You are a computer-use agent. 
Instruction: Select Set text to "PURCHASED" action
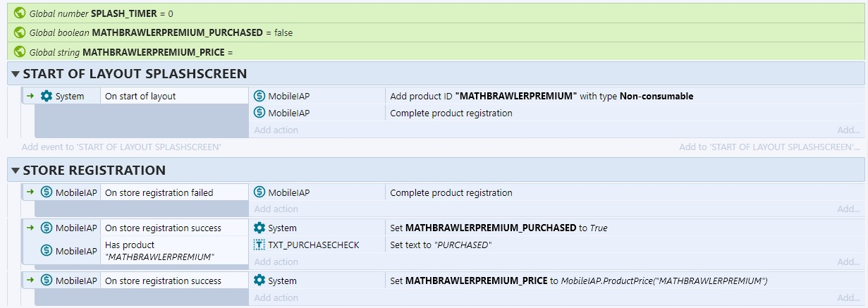pos(441,245)
